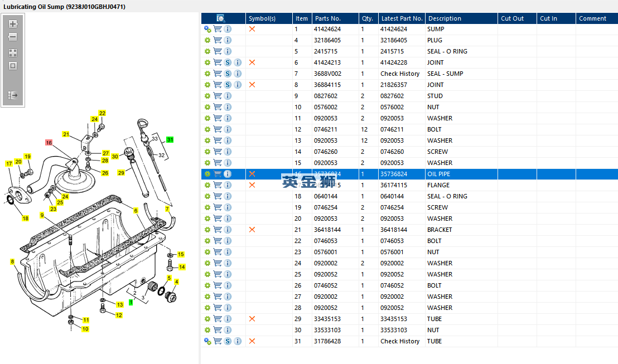Click gear icon on item 12 BOLT row
Screen dimensions: 618x364
click(x=207, y=129)
